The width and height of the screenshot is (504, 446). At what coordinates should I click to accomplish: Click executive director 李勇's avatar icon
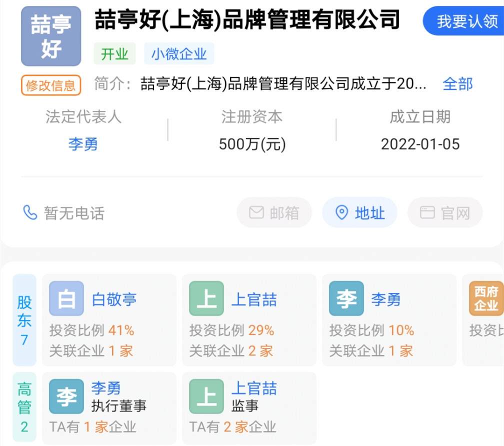(66, 395)
